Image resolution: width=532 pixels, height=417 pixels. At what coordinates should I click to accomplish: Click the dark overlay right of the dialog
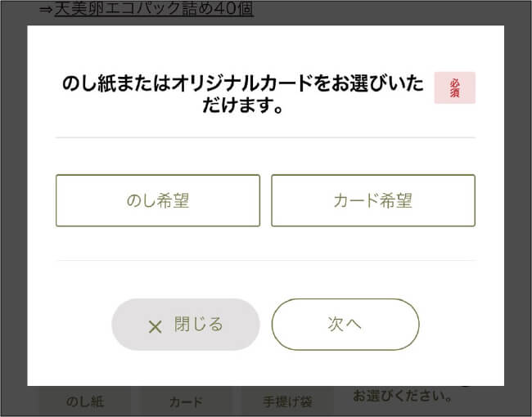[516, 204]
